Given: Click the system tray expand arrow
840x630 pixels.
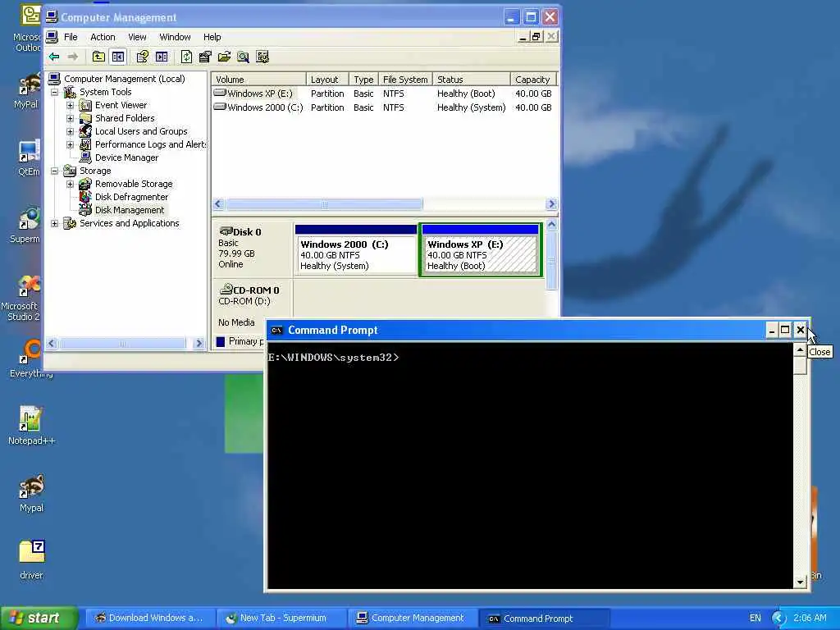Looking at the screenshot, I should [778, 619].
